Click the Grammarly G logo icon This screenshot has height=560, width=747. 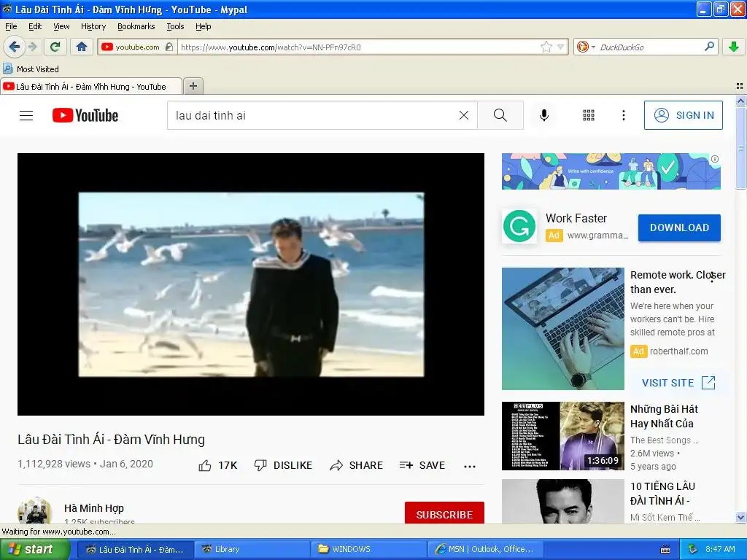[519, 226]
